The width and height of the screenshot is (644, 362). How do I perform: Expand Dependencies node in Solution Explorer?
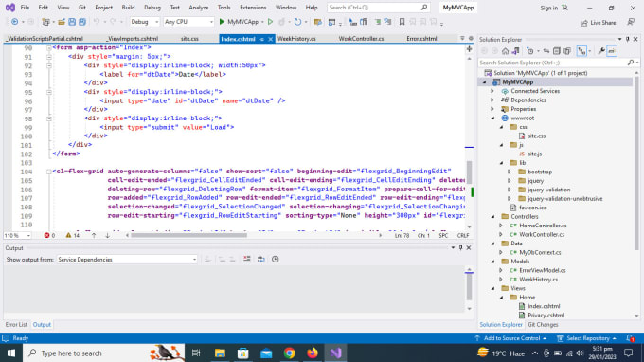(492, 100)
